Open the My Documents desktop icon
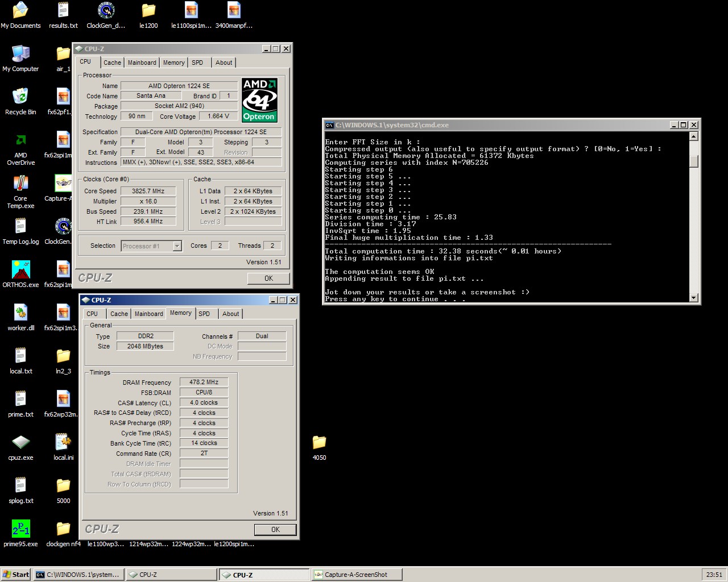 [20, 10]
